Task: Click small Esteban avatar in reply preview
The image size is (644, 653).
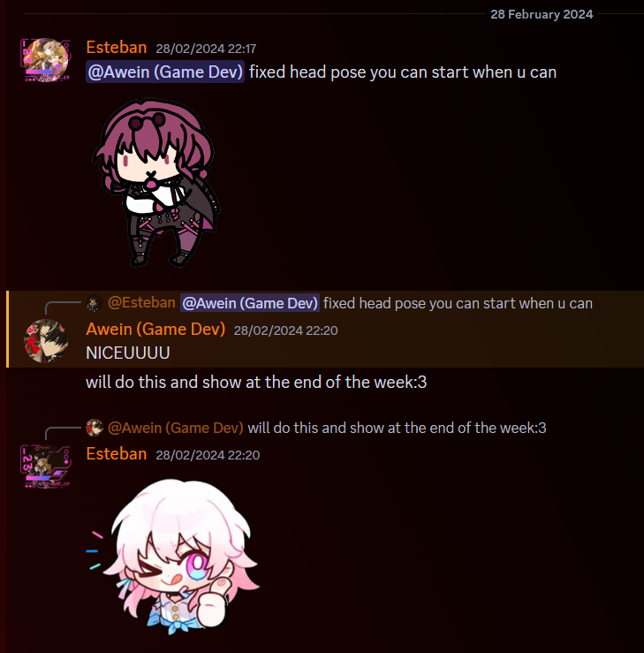Action: click(94, 303)
